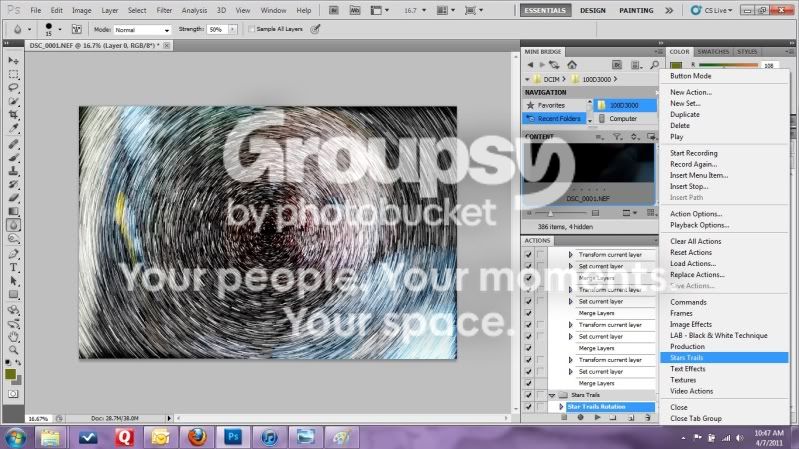Toggle the Star Trails Rotation action checkmark
Screen dimensions: 799x449
click(x=528, y=407)
